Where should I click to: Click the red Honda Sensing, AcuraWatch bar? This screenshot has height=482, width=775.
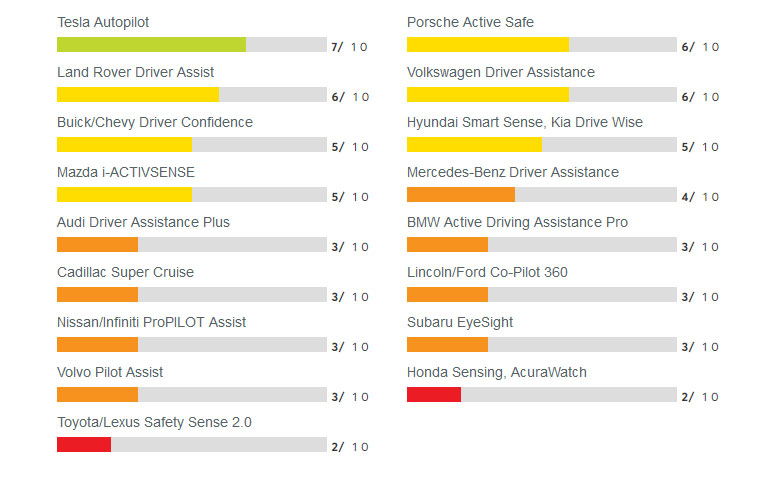(x=434, y=394)
